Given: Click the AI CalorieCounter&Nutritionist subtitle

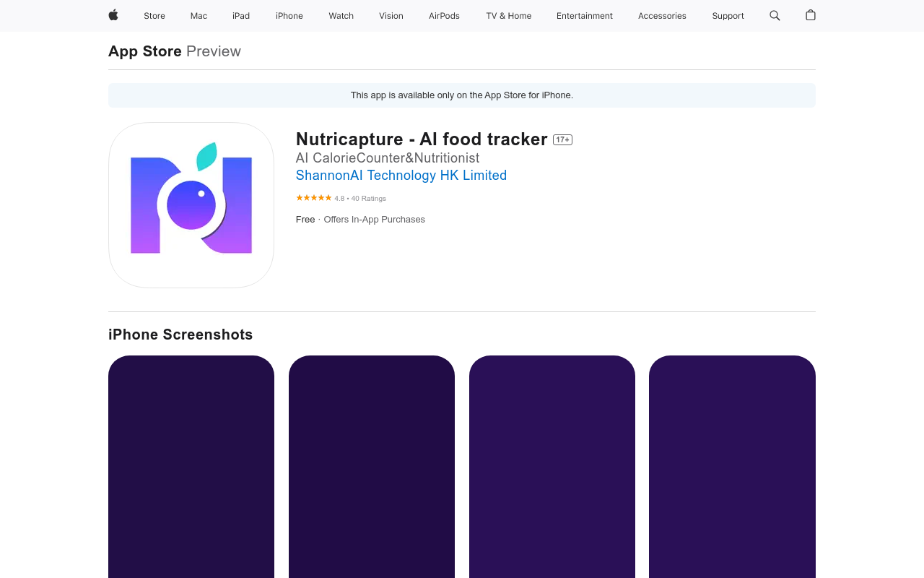Looking at the screenshot, I should click(388, 158).
